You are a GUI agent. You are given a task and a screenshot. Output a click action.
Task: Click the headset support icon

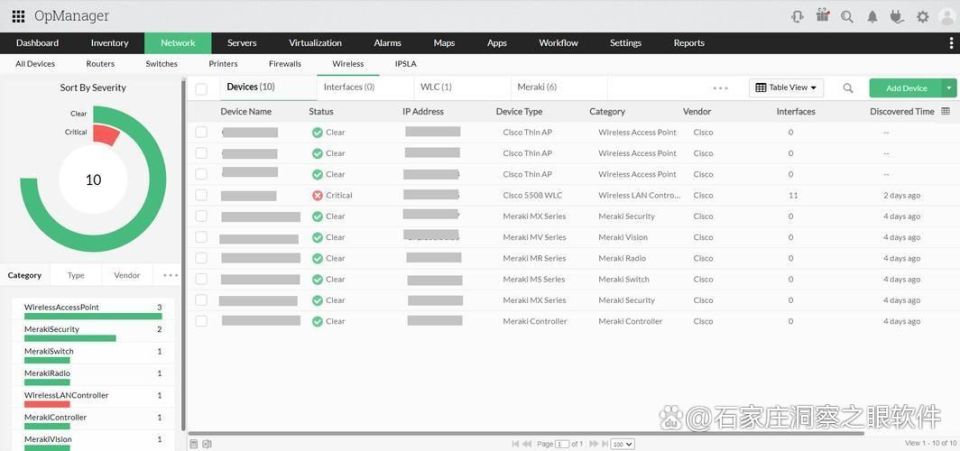pos(797,17)
